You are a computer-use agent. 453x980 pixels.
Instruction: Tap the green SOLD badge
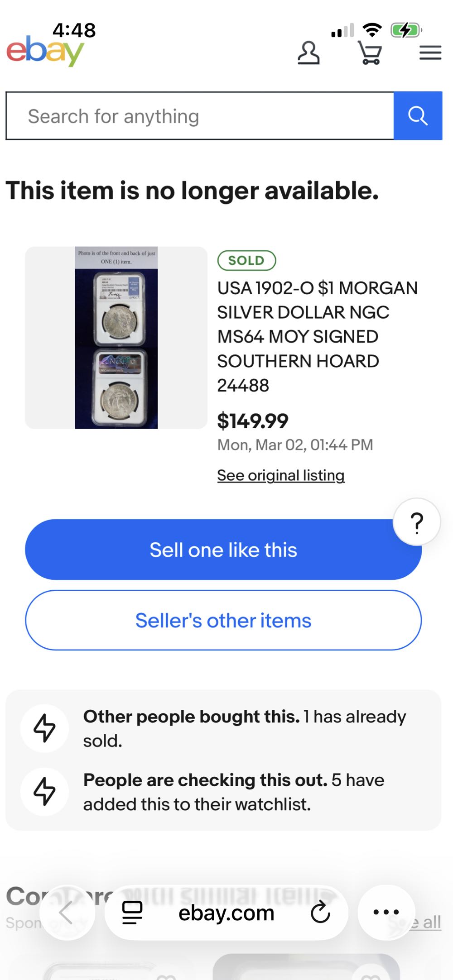[246, 260]
